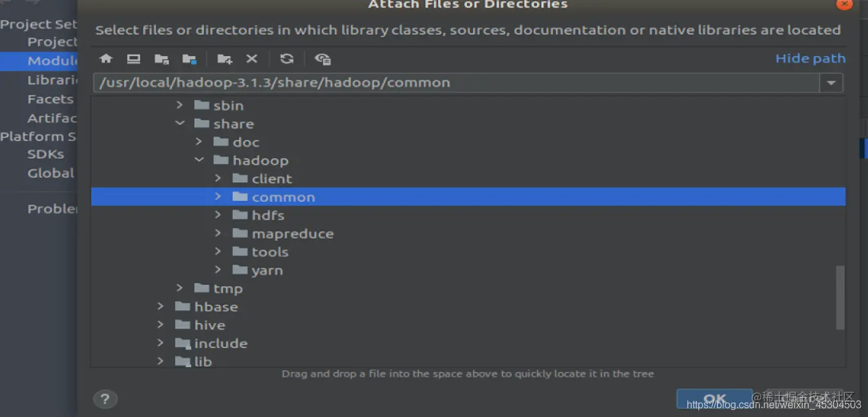Open path history dropdown arrow
The width and height of the screenshot is (868, 417).
coord(831,83)
